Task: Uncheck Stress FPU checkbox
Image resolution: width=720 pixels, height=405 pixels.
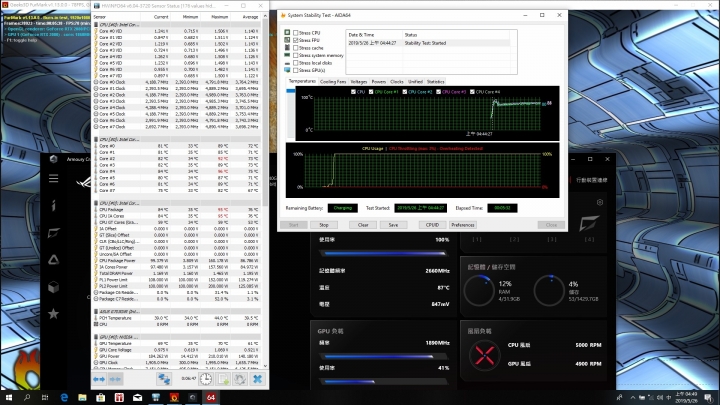Action: pos(296,40)
